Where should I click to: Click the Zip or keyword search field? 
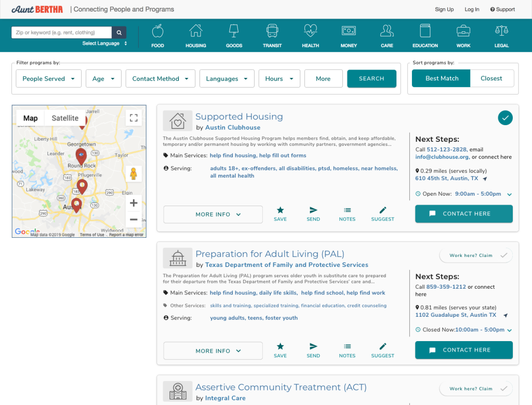61,33
